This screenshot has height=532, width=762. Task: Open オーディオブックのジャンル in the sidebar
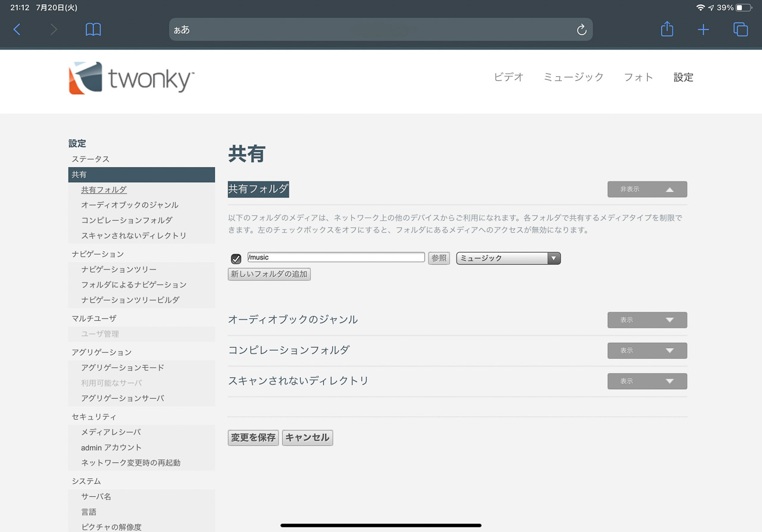[130, 205]
